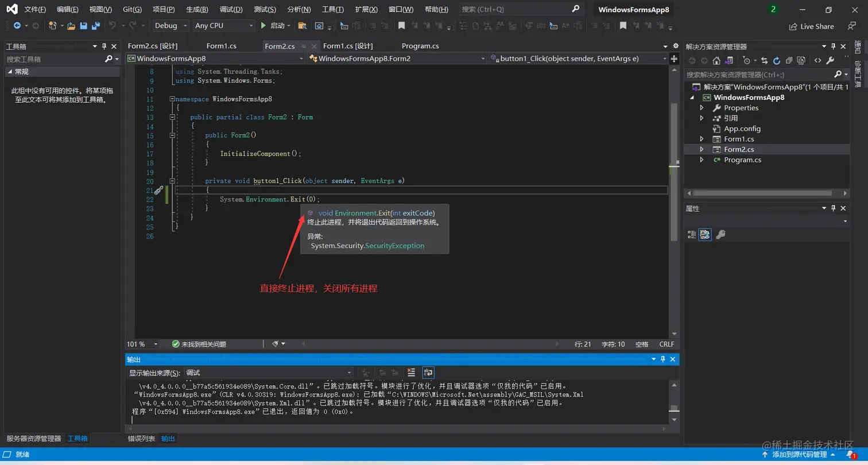Image resolution: width=868 pixels, height=465 pixels.
Task: Click the search magnifier in the toolbox
Action: tap(108, 59)
